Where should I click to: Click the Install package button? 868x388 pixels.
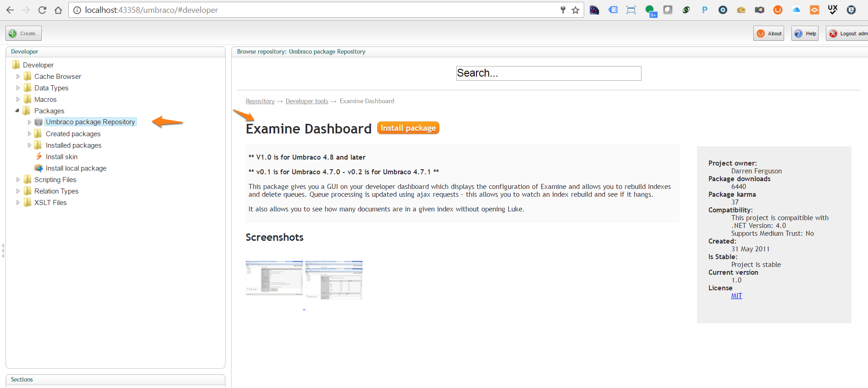click(x=408, y=128)
